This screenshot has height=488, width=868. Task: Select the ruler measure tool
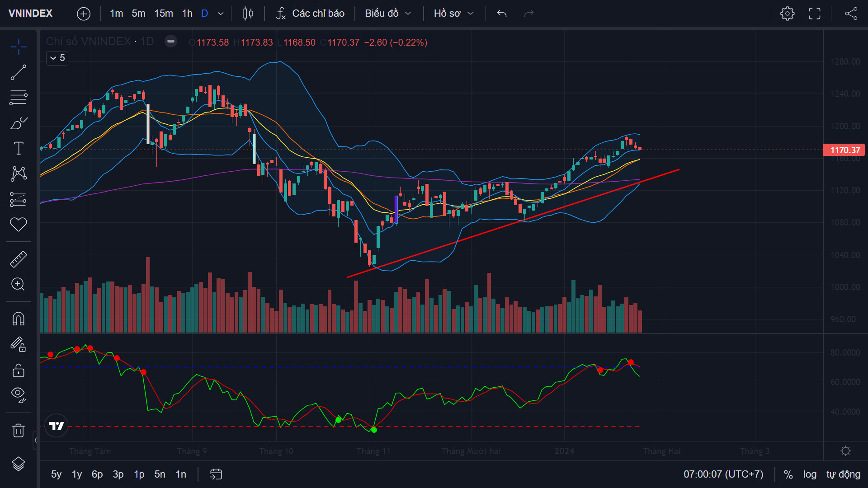(x=19, y=259)
